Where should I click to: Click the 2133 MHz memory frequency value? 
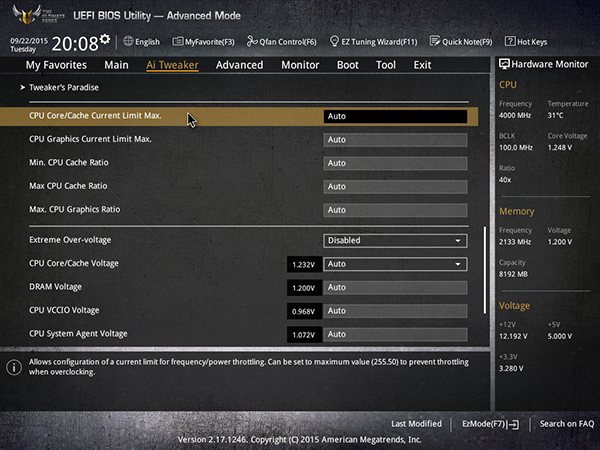click(x=515, y=242)
